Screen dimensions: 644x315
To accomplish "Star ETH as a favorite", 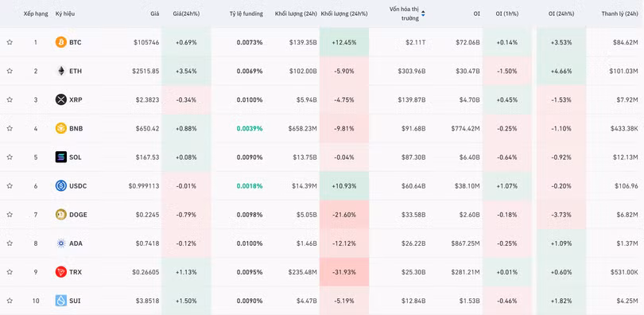I will pyautogui.click(x=10, y=71).
